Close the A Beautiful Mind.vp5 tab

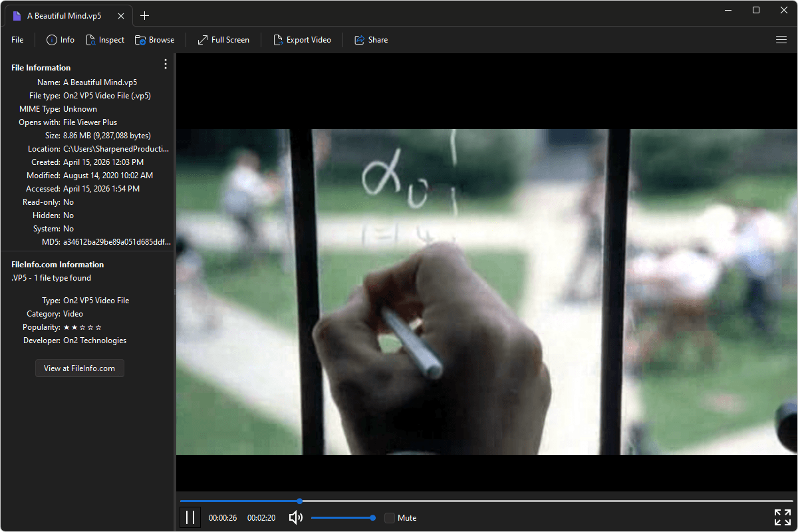(121, 15)
